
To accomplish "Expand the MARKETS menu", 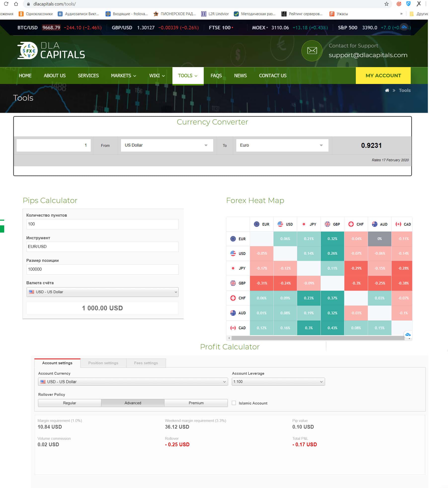I will (123, 76).
